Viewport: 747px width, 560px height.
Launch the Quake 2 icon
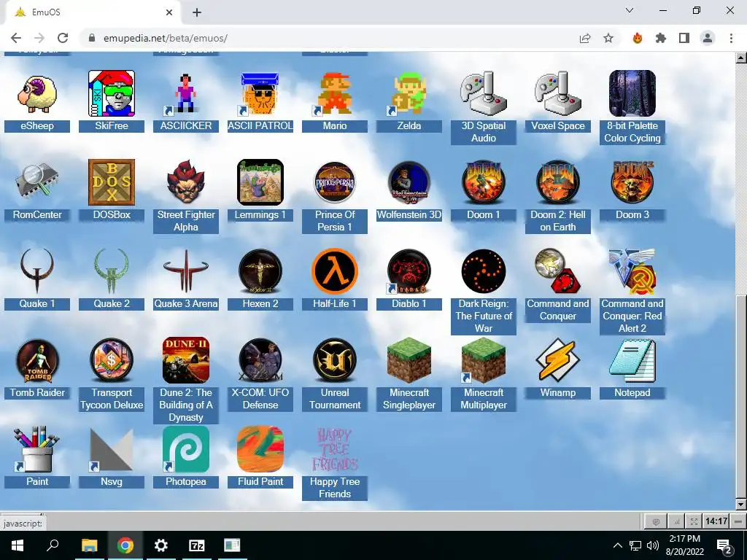[x=112, y=271]
